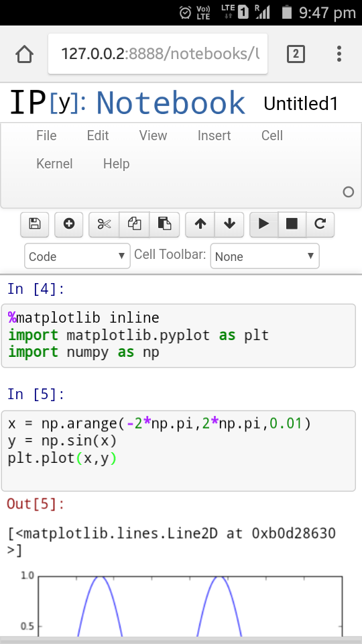Tap the battery icon in status bar
Screen dimensions: 362x644
pyautogui.click(x=286, y=12)
